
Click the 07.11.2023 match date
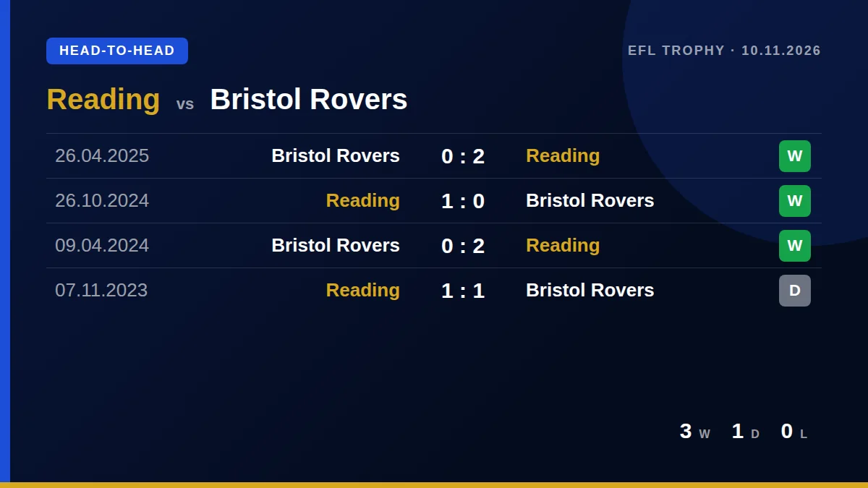click(101, 291)
